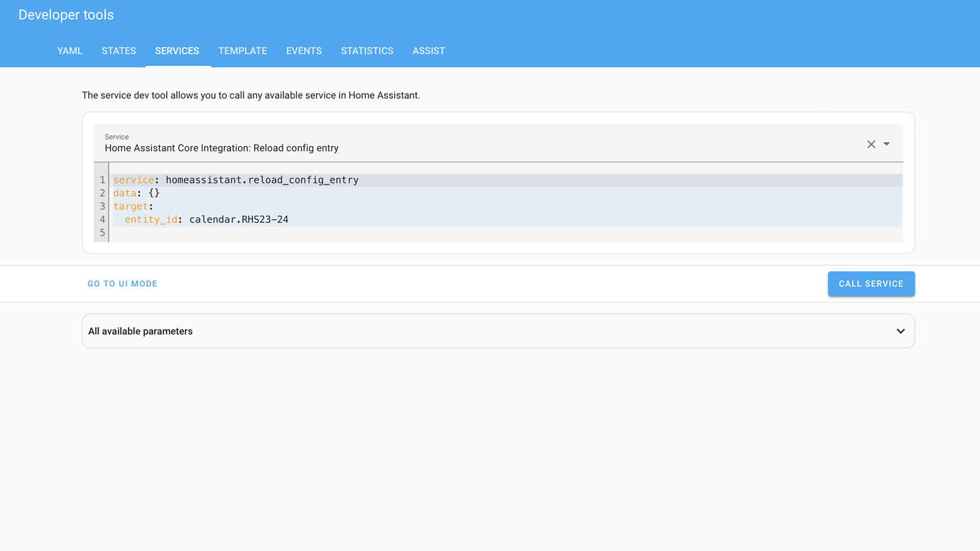Select the SERVICES tab
Screen dimensions: 980x551
177,50
